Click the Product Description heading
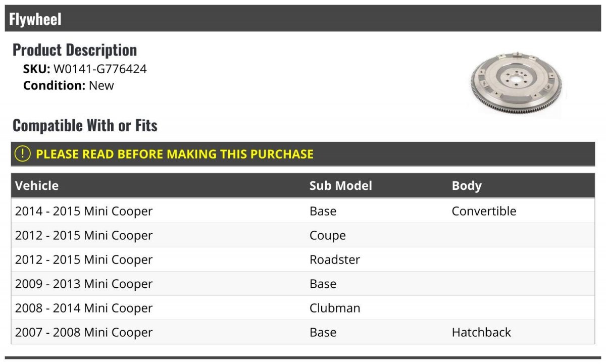 pyautogui.click(x=75, y=50)
